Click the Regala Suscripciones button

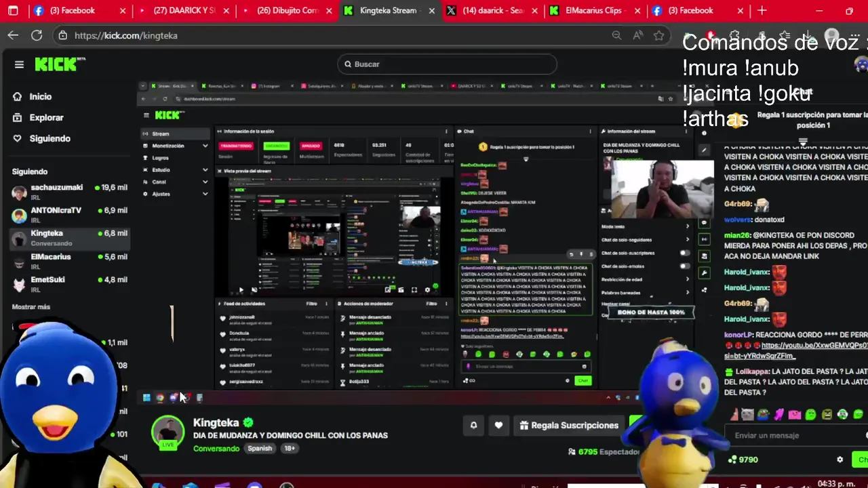[x=570, y=426]
